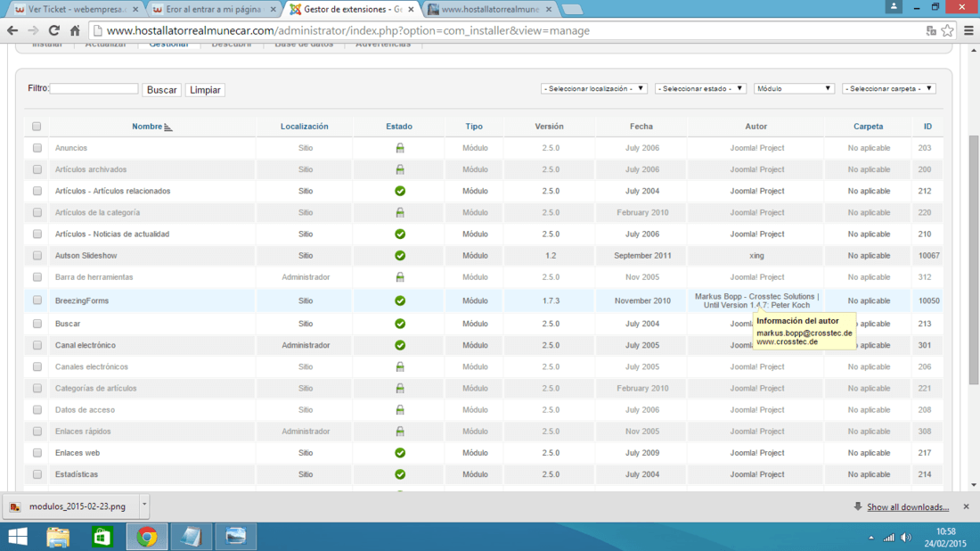Show hidden system tray icons

(870, 538)
